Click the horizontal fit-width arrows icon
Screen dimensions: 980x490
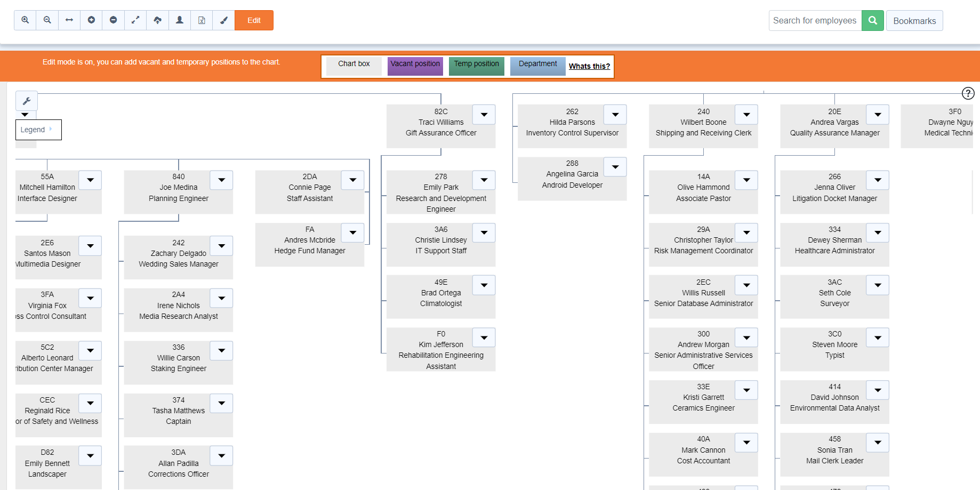click(69, 20)
